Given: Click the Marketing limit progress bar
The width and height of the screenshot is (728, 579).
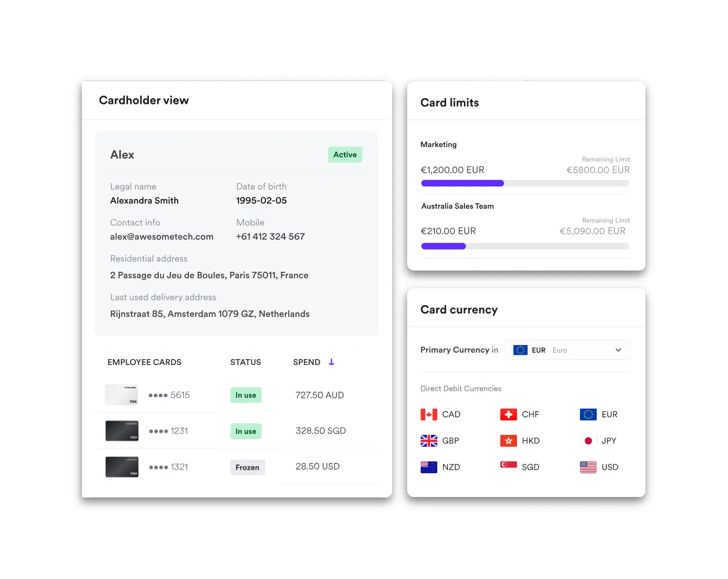Looking at the screenshot, I should tap(525, 183).
